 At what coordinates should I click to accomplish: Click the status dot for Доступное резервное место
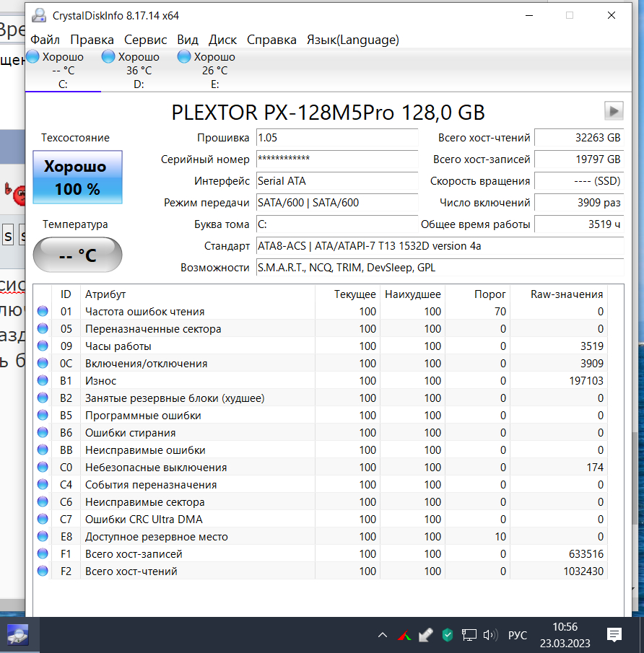click(x=43, y=536)
